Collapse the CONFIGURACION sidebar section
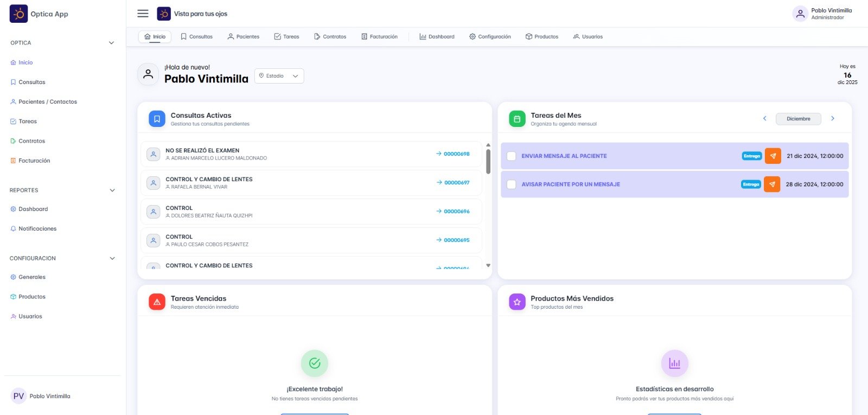 [112, 258]
